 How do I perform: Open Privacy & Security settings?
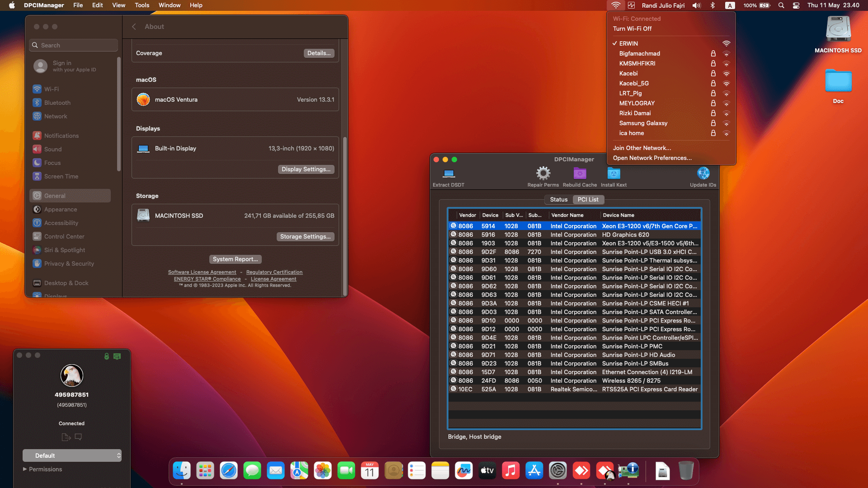(x=70, y=263)
